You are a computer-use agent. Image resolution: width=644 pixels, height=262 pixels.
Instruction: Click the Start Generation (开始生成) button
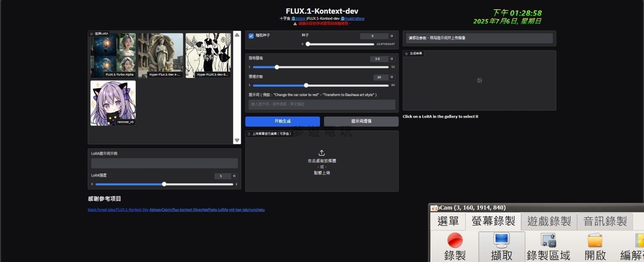283,121
